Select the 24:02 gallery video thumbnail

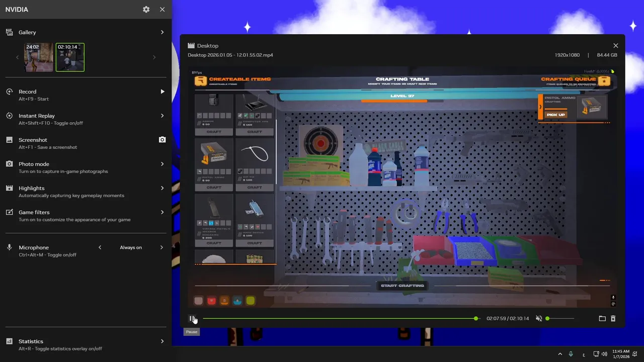38,57
